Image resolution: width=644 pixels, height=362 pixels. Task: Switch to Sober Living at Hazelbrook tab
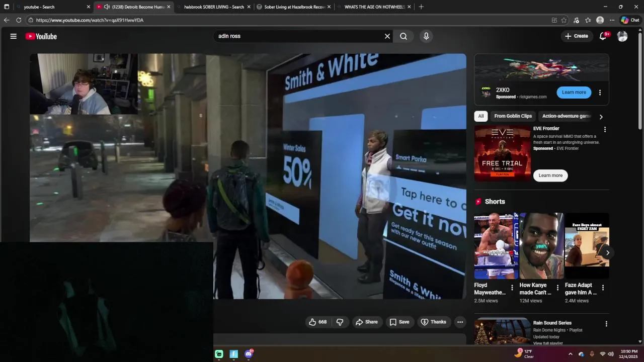point(294,7)
